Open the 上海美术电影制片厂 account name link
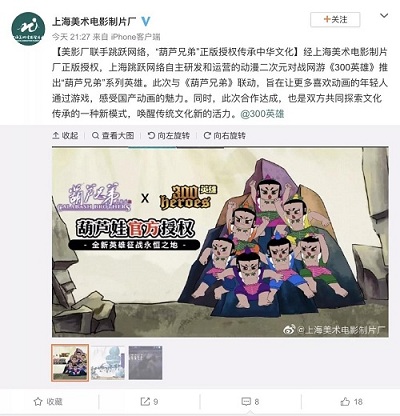Viewport: 400px width, 416px height. (94, 22)
